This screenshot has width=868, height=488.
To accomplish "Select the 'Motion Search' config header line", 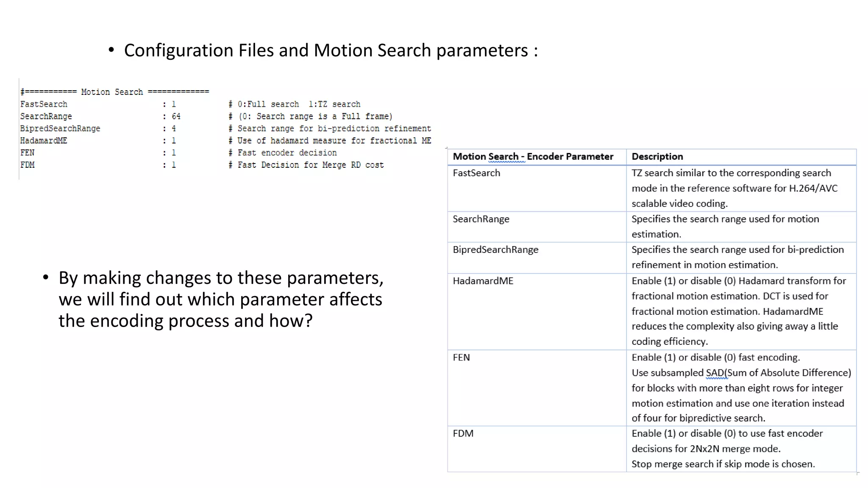I will coord(115,92).
